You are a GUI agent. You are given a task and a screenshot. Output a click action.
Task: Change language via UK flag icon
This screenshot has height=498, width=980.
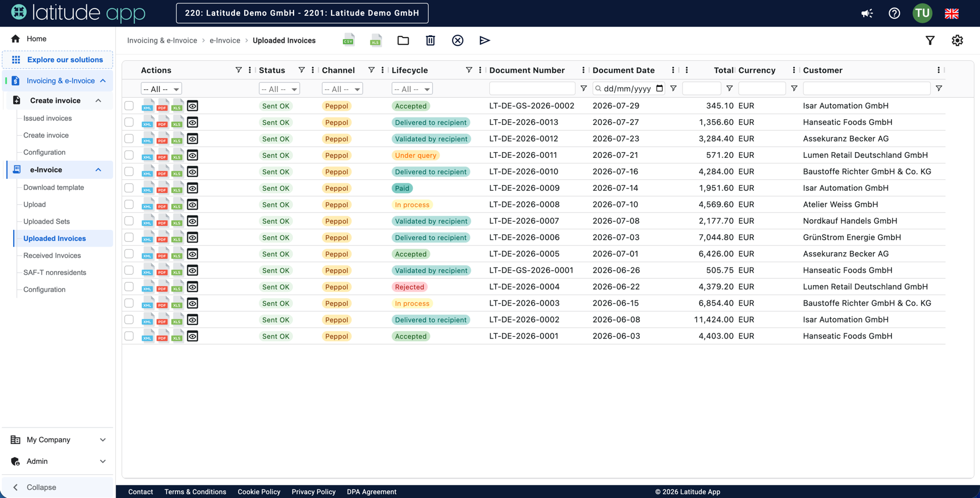[952, 13]
